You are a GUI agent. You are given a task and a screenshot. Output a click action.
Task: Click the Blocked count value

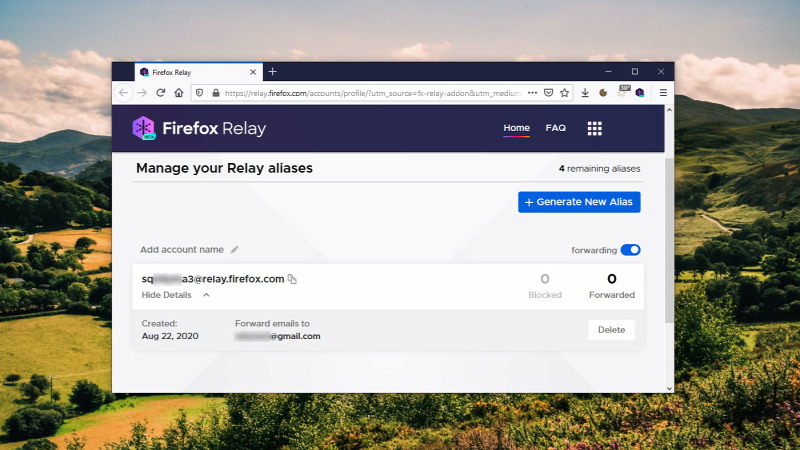click(545, 279)
